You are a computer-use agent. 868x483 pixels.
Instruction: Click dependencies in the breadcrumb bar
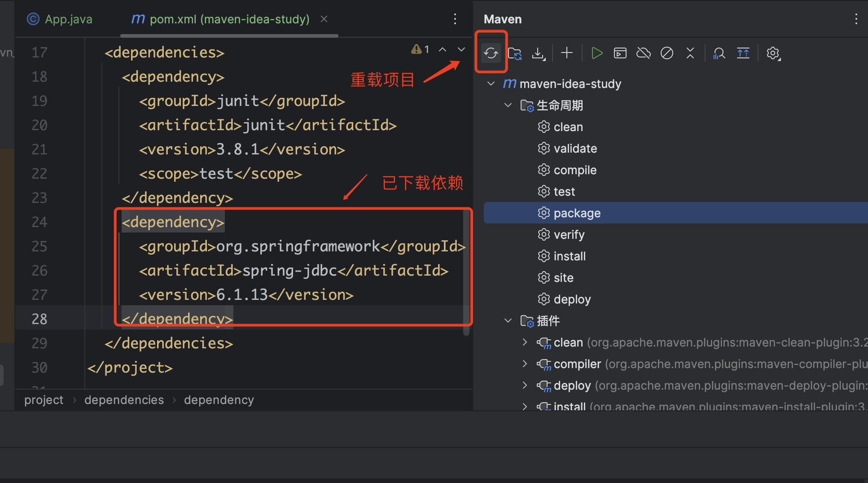click(x=124, y=400)
